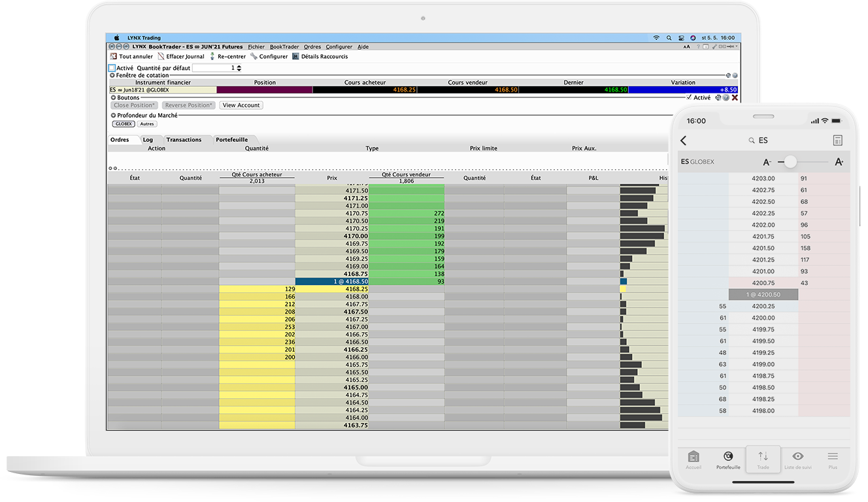Click the View Account button

coord(241,105)
